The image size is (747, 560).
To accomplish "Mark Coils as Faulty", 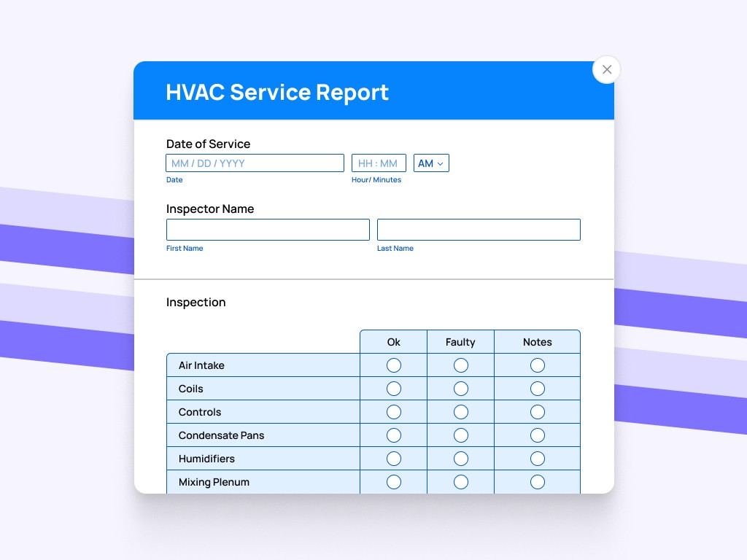I will click(x=461, y=389).
